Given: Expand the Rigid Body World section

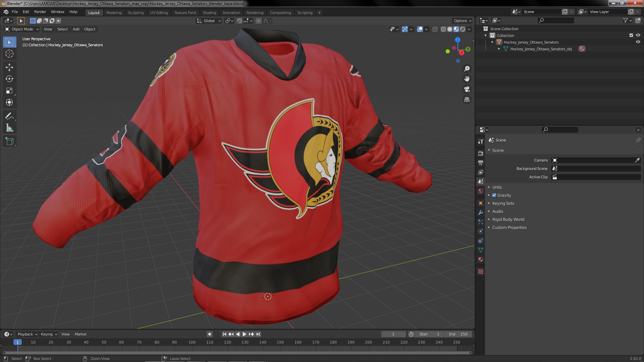Looking at the screenshot, I should pos(508,220).
